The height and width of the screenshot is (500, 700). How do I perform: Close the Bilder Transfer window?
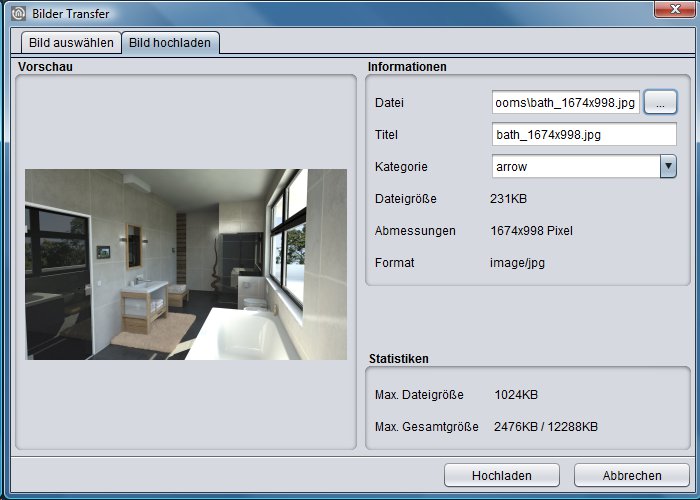point(675,9)
